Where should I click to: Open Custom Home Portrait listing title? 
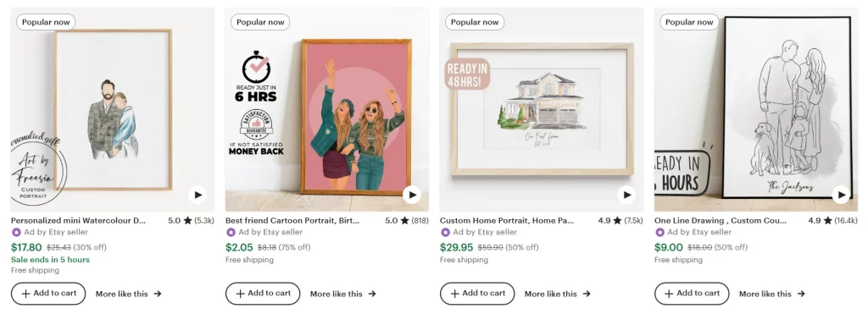point(507,221)
